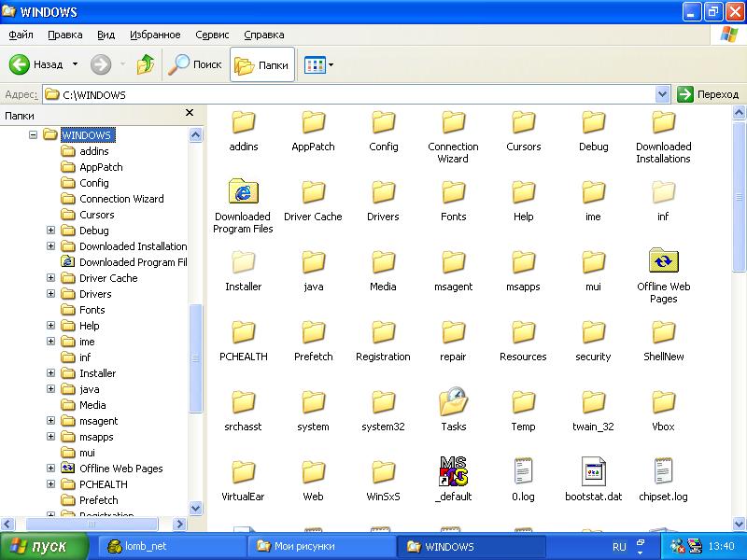
Task: Select Prefetch in the folder tree
Action: (x=99, y=500)
